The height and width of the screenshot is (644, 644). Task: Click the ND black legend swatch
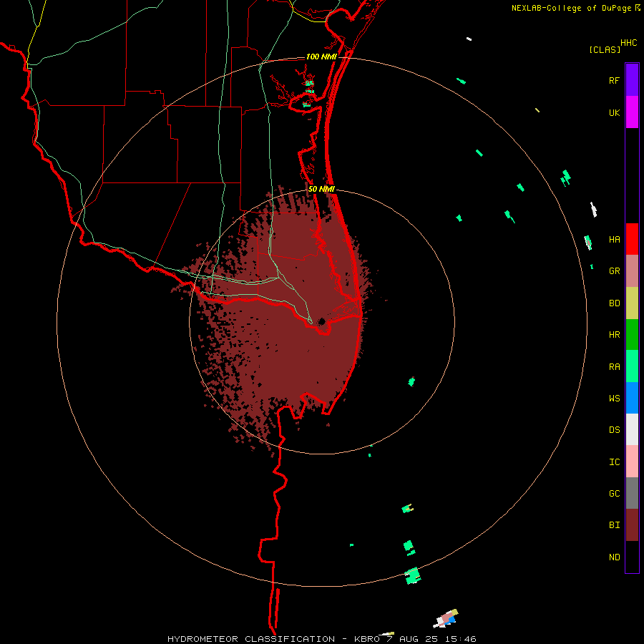(632, 557)
